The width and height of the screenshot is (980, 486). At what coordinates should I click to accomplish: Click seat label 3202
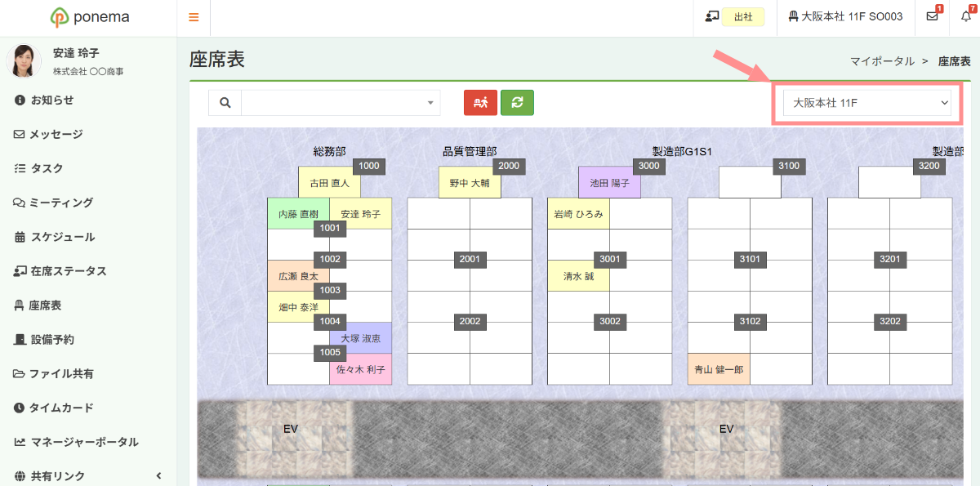(x=890, y=321)
